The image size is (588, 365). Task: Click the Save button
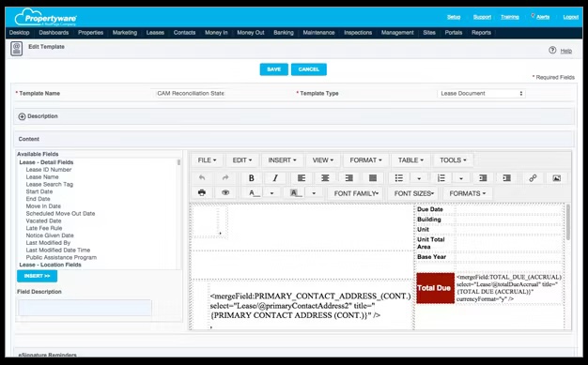click(x=273, y=69)
